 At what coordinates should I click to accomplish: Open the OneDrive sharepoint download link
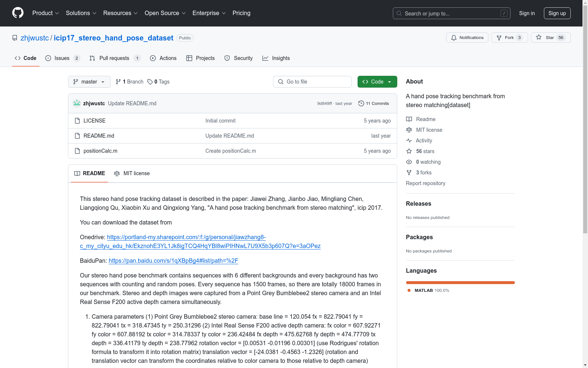(200, 241)
